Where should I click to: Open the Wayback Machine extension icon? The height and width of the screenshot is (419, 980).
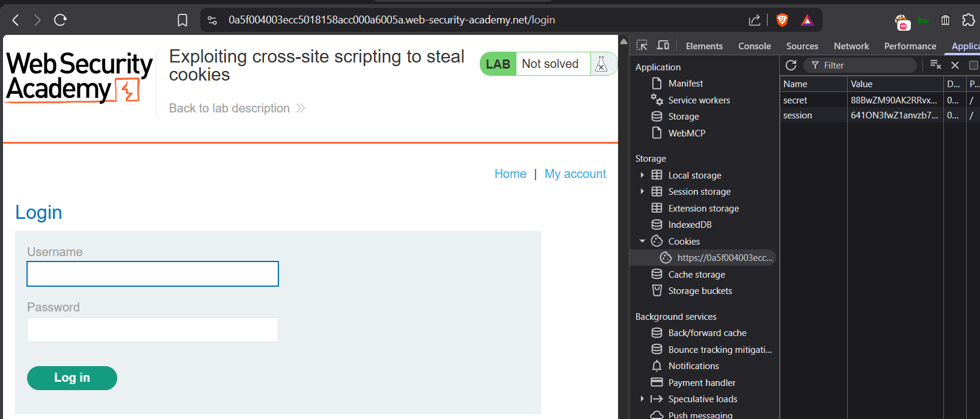pos(945,20)
